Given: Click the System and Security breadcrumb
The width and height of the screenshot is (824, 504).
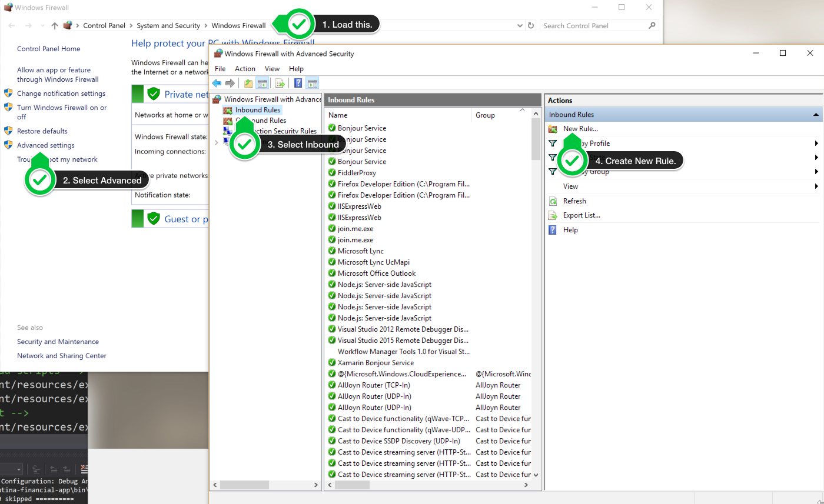Looking at the screenshot, I should [x=168, y=25].
